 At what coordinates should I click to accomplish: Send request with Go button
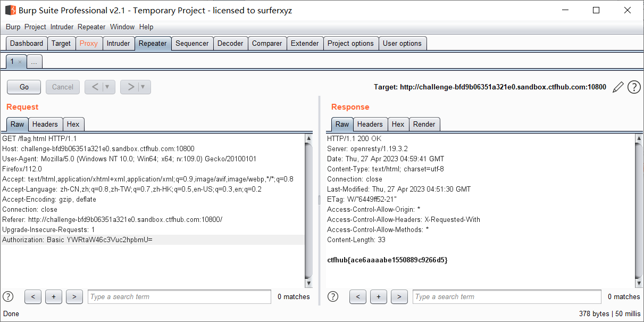pyautogui.click(x=24, y=87)
